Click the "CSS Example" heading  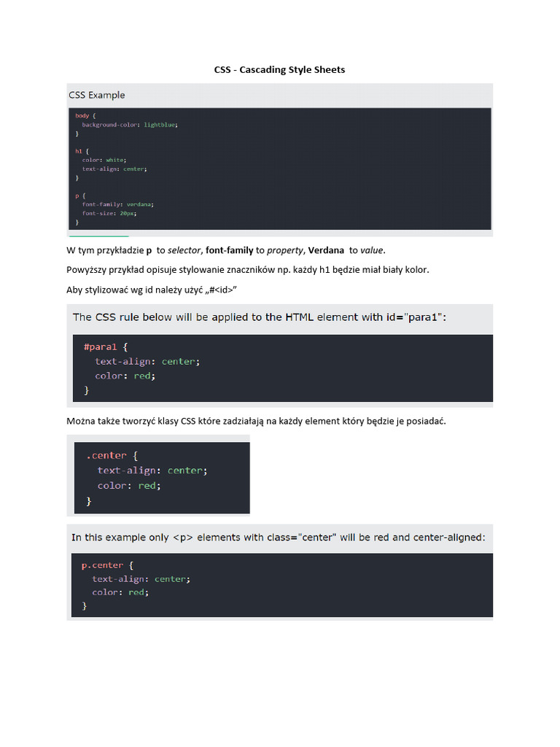tap(97, 95)
